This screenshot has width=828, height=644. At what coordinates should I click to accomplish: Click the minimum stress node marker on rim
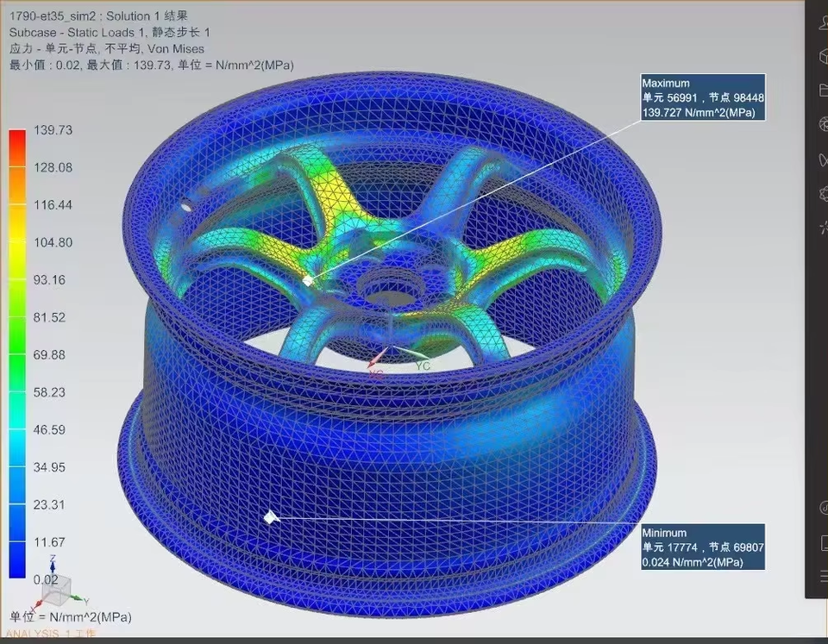[x=270, y=517]
